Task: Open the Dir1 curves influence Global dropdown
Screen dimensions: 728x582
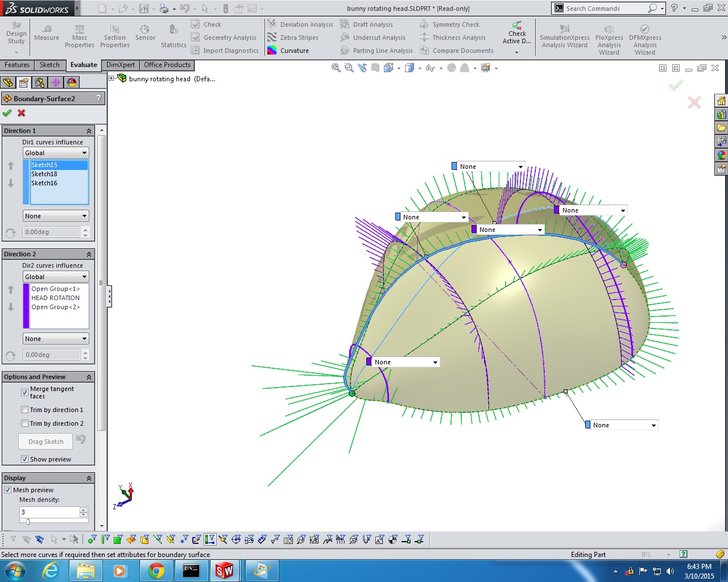Action: tap(56, 153)
